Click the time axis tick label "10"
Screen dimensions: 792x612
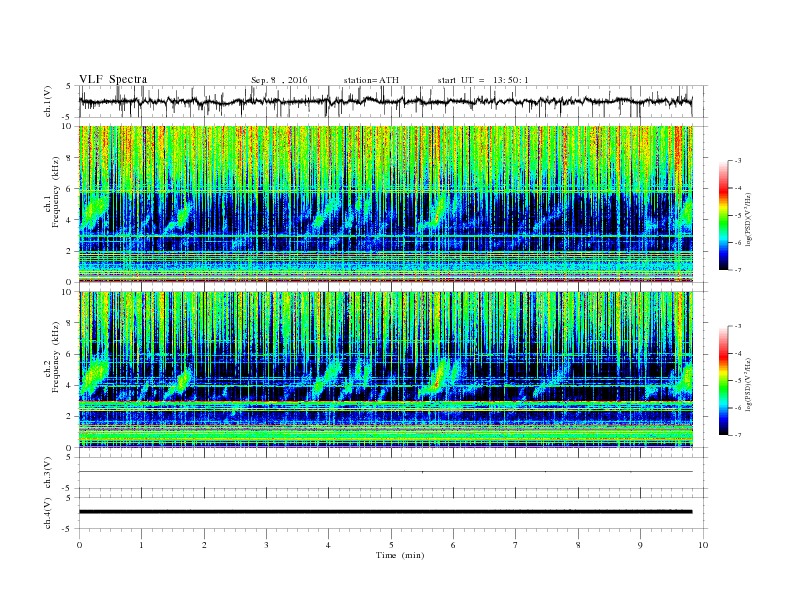tap(703, 545)
